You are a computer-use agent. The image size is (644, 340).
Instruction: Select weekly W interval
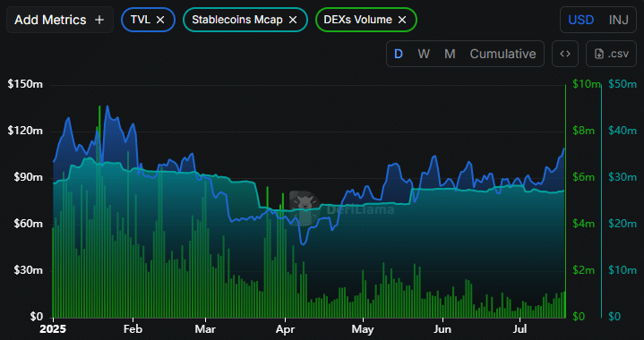[424, 54]
